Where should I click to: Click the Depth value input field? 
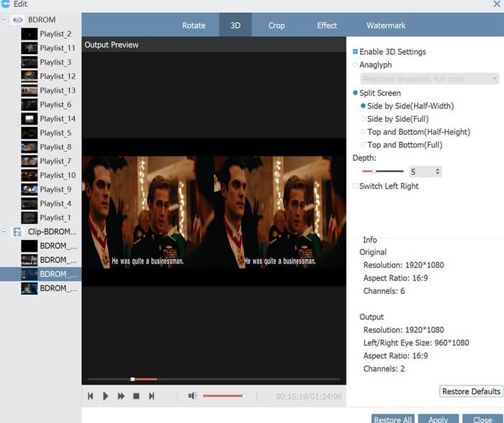pos(422,172)
